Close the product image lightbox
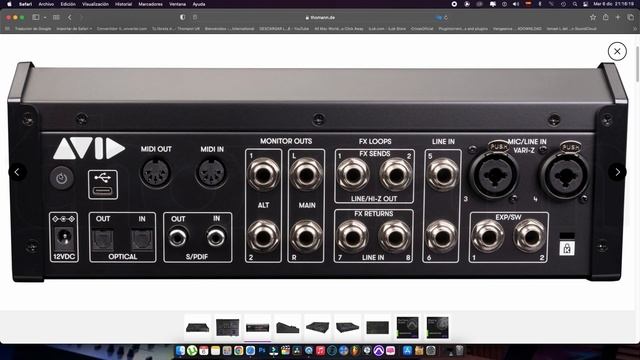Image resolution: width=640 pixels, height=360 pixels. pyautogui.click(x=617, y=51)
